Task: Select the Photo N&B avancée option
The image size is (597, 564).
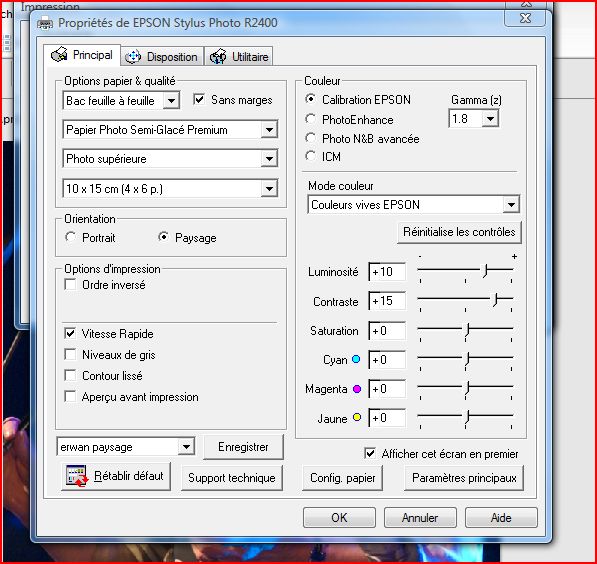Action: [x=310, y=138]
